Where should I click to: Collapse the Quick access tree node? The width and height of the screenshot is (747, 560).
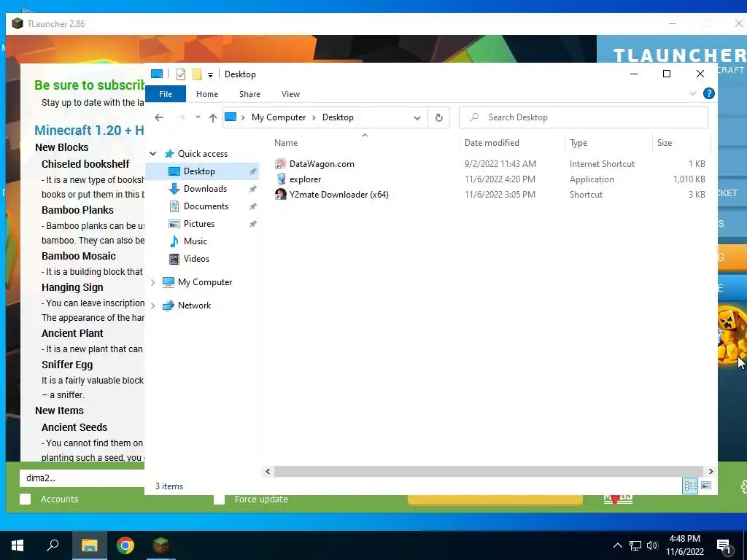153,153
